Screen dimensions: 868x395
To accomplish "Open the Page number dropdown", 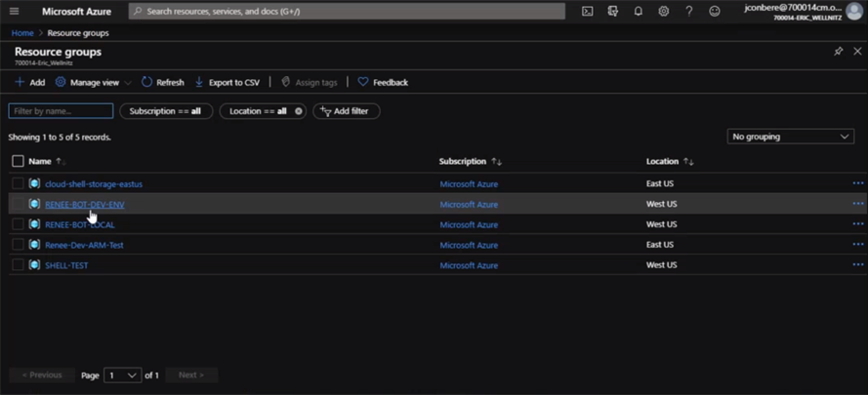I will coord(123,375).
